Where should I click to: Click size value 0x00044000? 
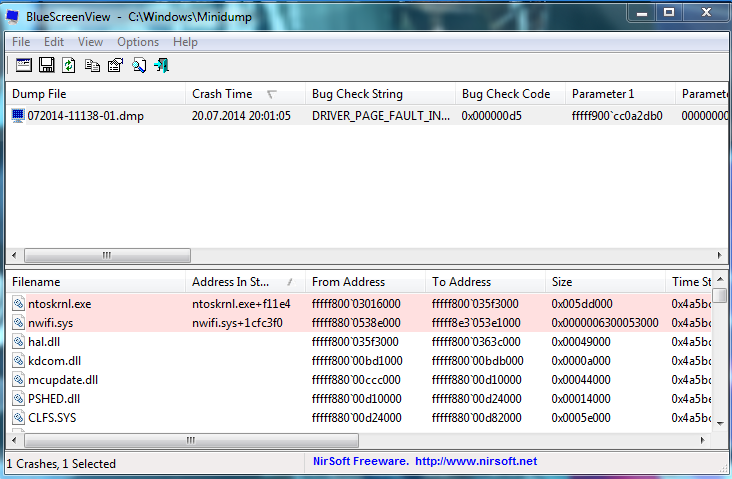click(581, 380)
